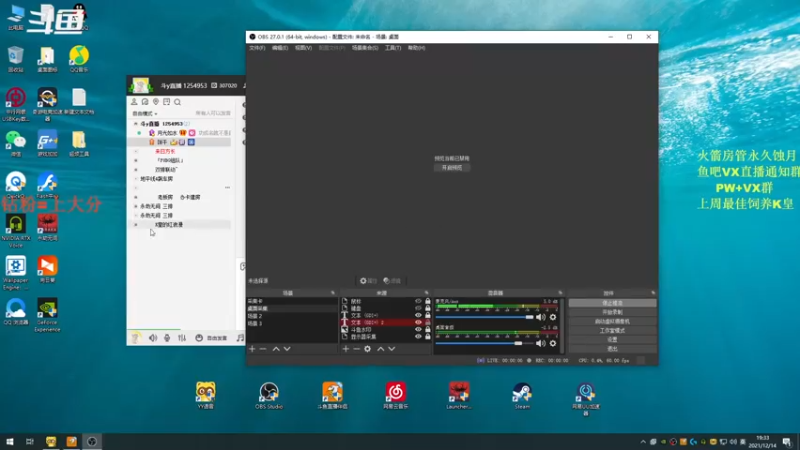Open 麦克风/Aux audio settings gear
The width and height of the screenshot is (800, 450).
pyautogui.click(x=553, y=317)
